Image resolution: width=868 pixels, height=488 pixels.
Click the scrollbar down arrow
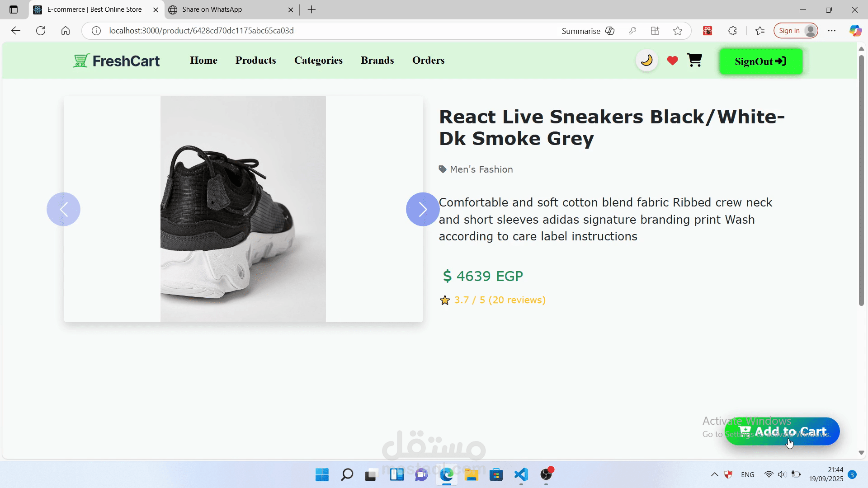click(861, 453)
